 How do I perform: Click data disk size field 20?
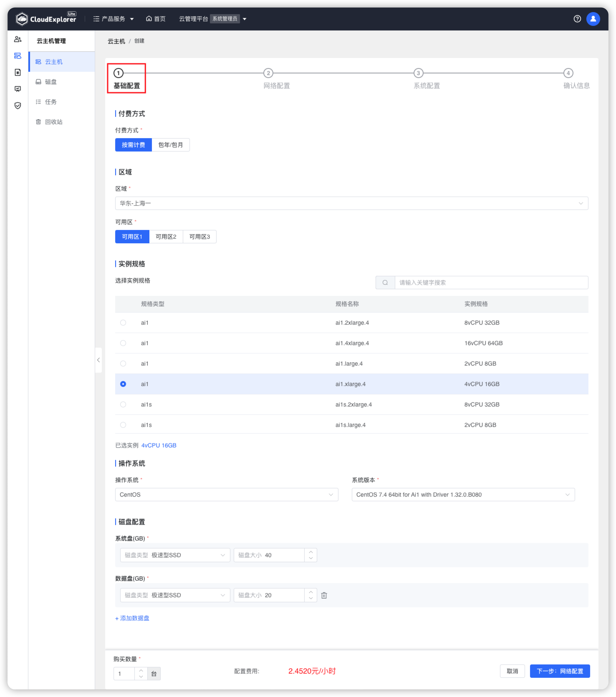click(x=269, y=595)
